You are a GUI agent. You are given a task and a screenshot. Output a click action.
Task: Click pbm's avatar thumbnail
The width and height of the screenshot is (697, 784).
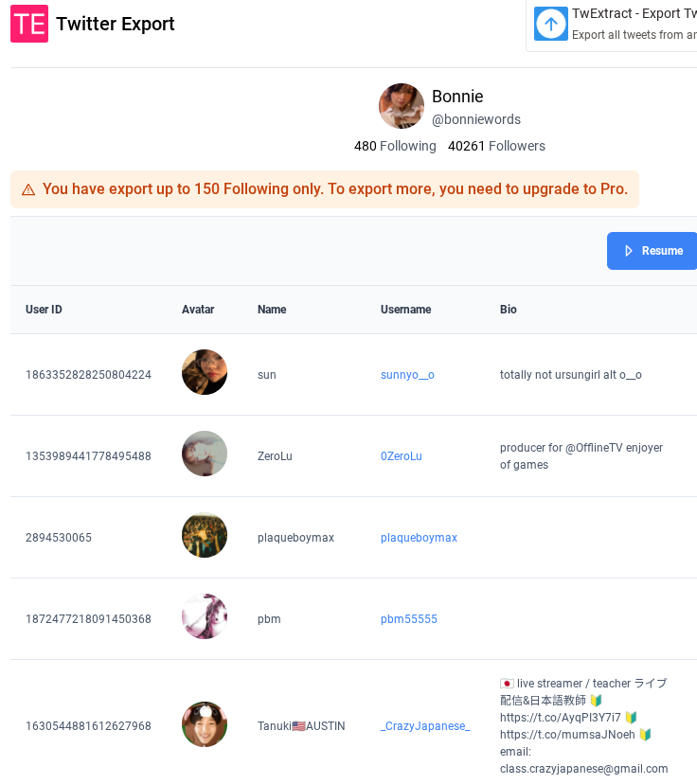pos(204,616)
